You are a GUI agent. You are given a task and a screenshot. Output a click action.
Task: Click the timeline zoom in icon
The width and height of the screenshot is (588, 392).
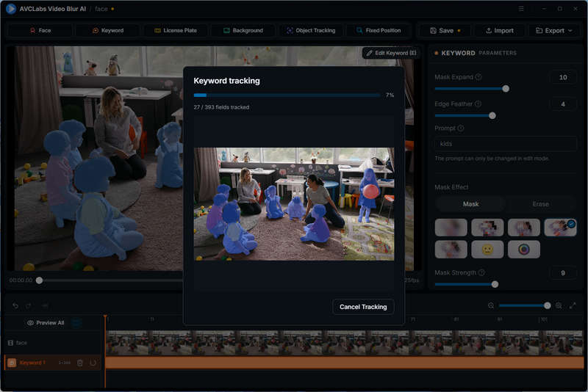pyautogui.click(x=559, y=305)
